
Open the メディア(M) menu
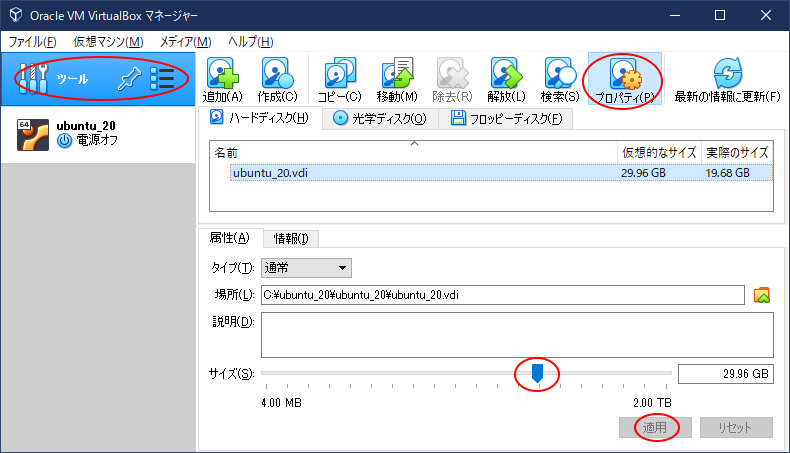tap(185, 42)
